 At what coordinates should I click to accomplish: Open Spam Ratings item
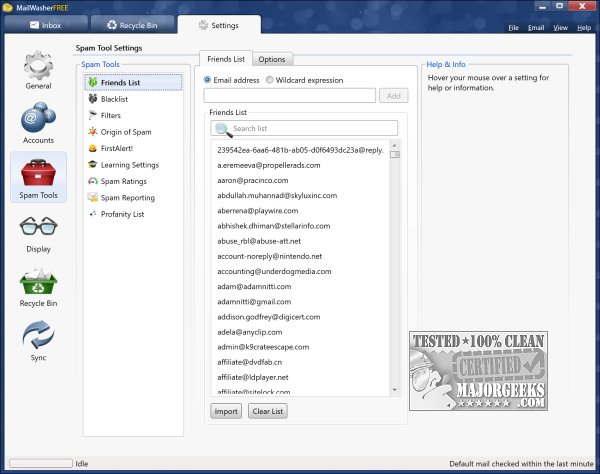[133, 181]
